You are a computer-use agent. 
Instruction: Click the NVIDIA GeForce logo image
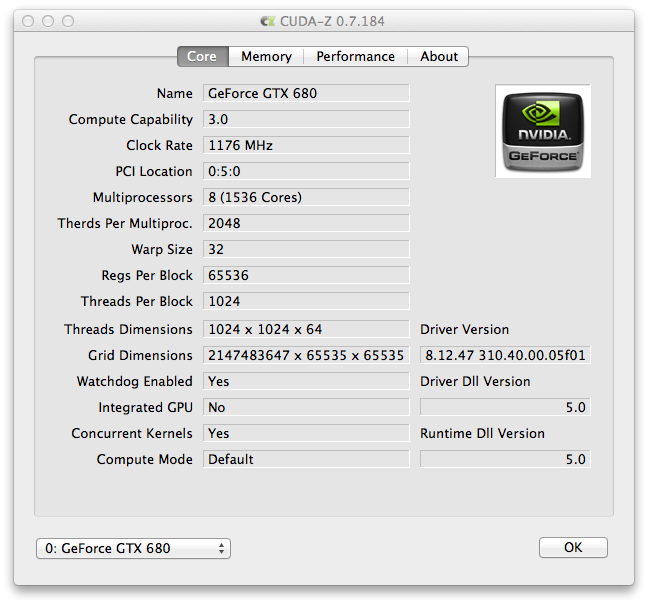tap(543, 131)
